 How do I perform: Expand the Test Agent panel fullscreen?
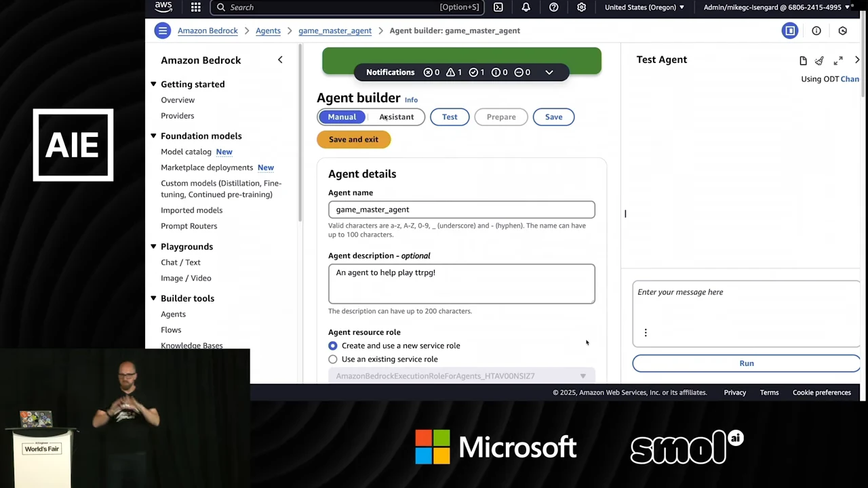(x=838, y=60)
